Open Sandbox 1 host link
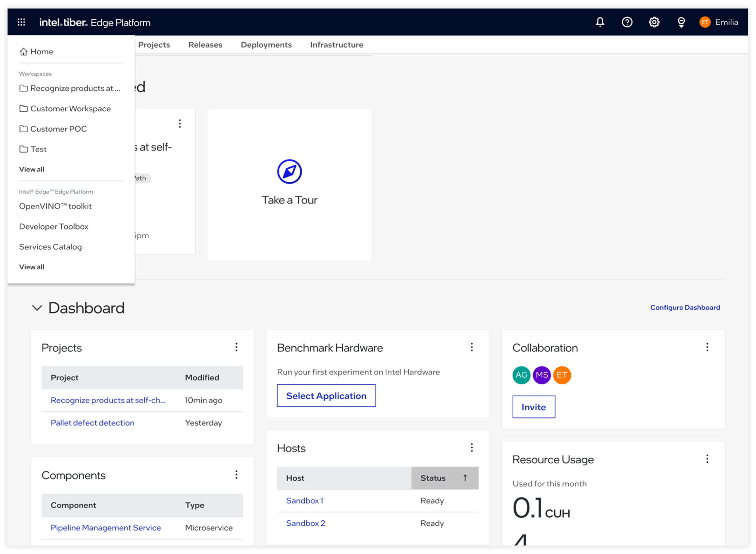Viewport: 756px width, 554px height. click(305, 501)
